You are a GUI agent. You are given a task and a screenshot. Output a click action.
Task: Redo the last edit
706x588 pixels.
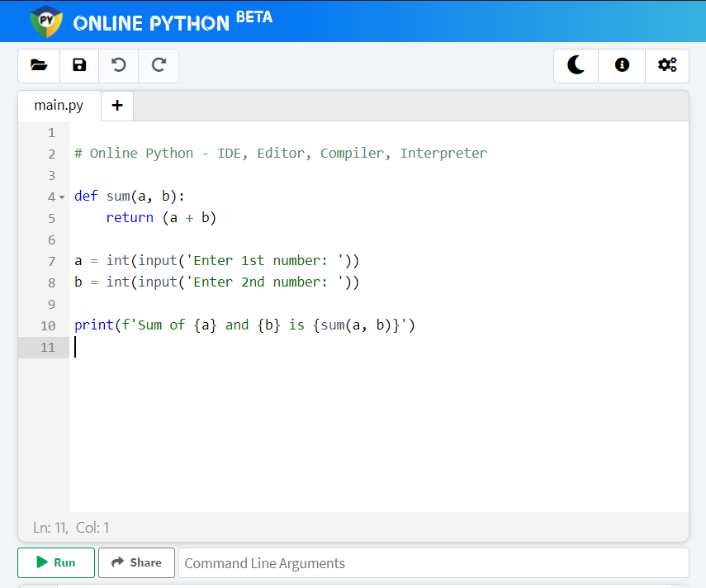point(159,66)
